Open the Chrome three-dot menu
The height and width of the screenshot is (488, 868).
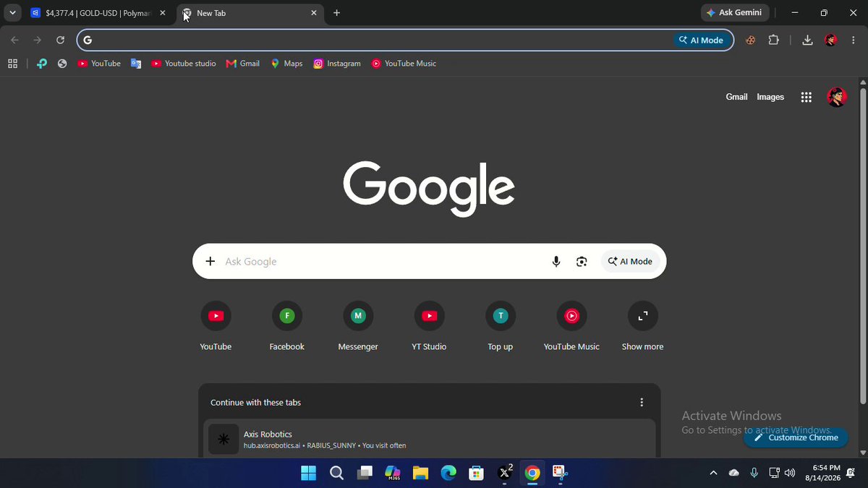point(854,40)
